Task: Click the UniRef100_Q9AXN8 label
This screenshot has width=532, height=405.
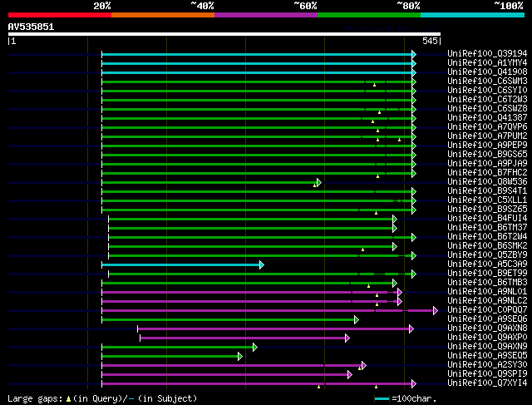Action: (487, 328)
